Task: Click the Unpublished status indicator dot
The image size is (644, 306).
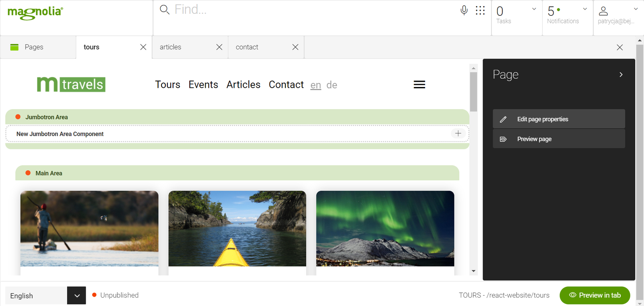Action: click(94, 295)
